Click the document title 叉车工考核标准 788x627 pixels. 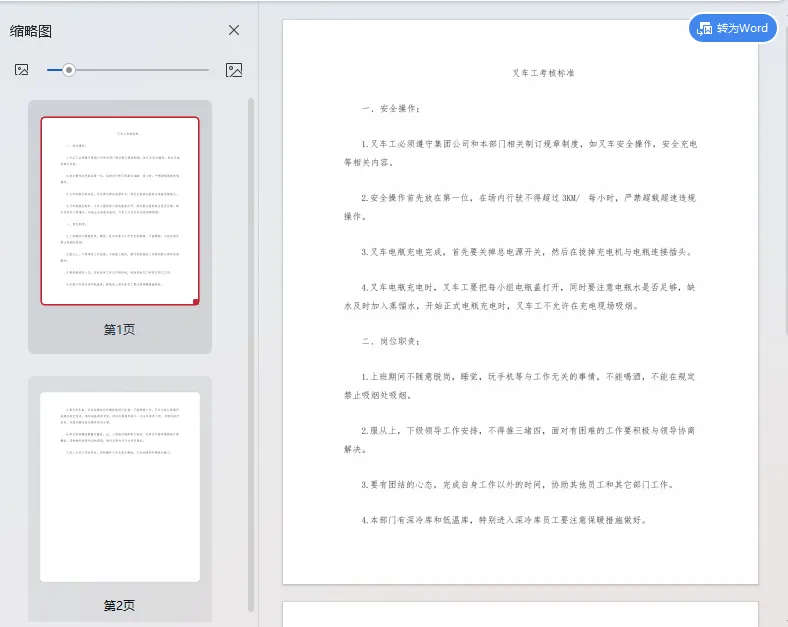tap(543, 73)
